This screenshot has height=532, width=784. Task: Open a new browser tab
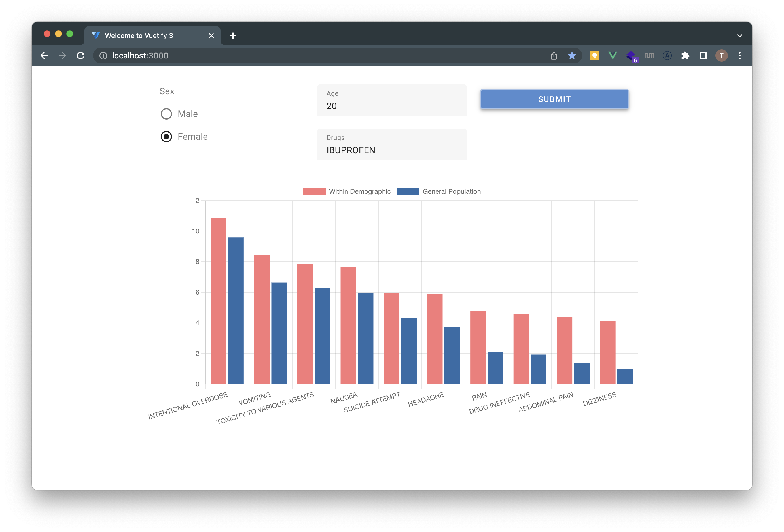point(233,36)
